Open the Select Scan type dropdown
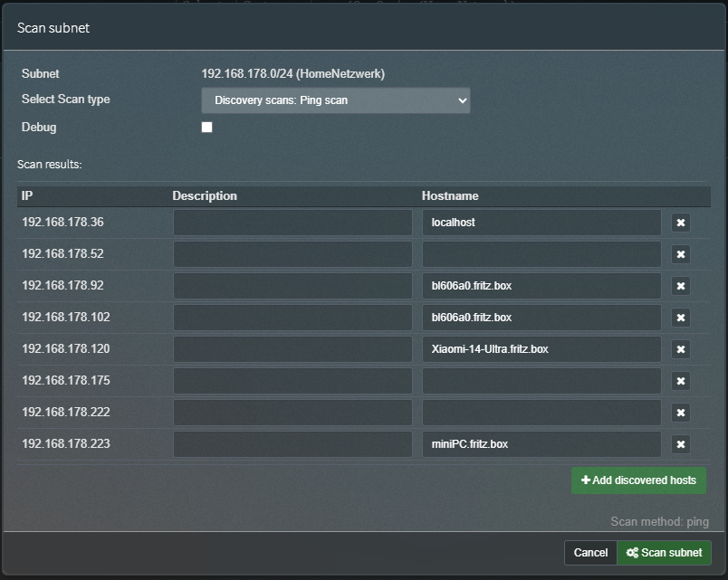 click(335, 100)
